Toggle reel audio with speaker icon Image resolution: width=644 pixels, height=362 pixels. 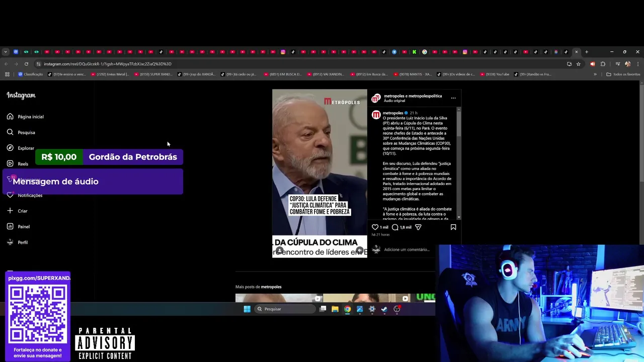[x=360, y=250]
